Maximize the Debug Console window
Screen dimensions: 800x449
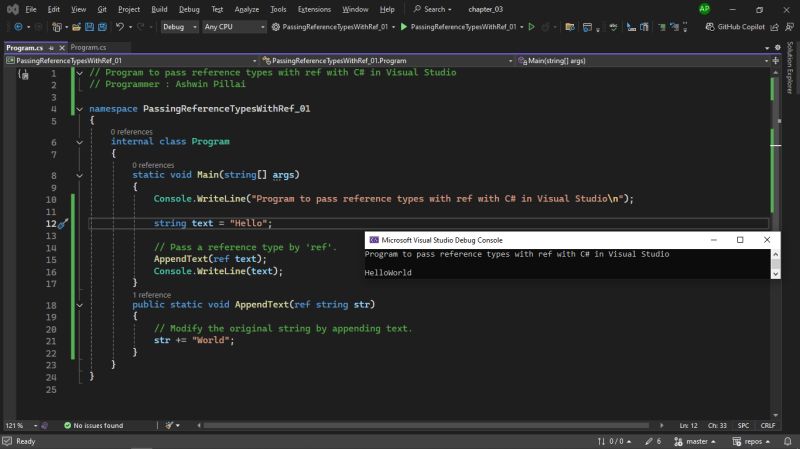740,240
